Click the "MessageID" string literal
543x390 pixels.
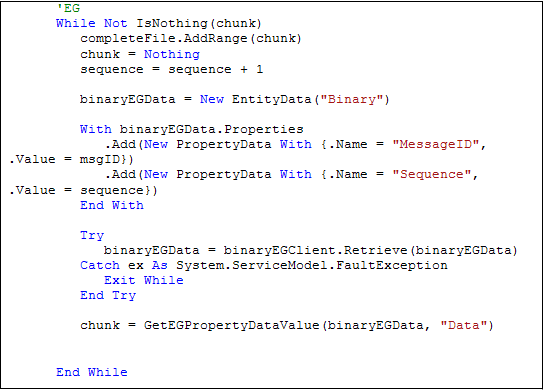tap(435, 144)
